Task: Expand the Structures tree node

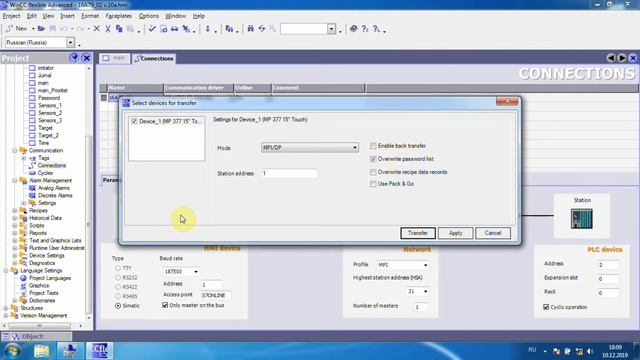Action: [6, 308]
